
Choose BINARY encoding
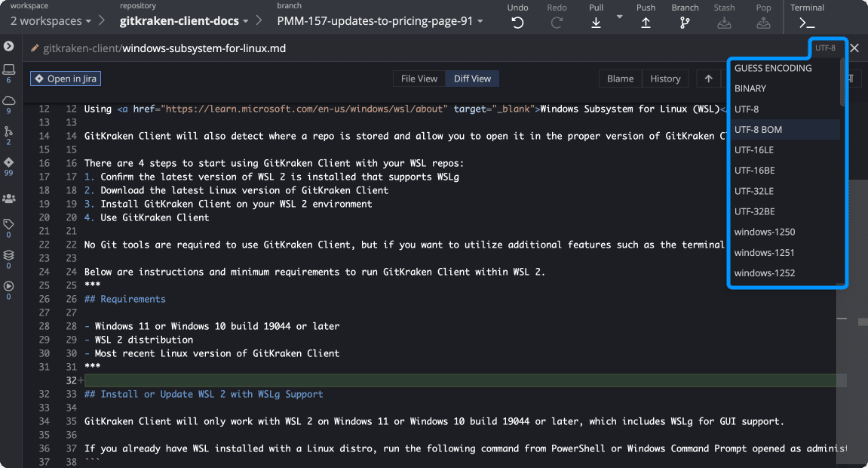(784, 88)
